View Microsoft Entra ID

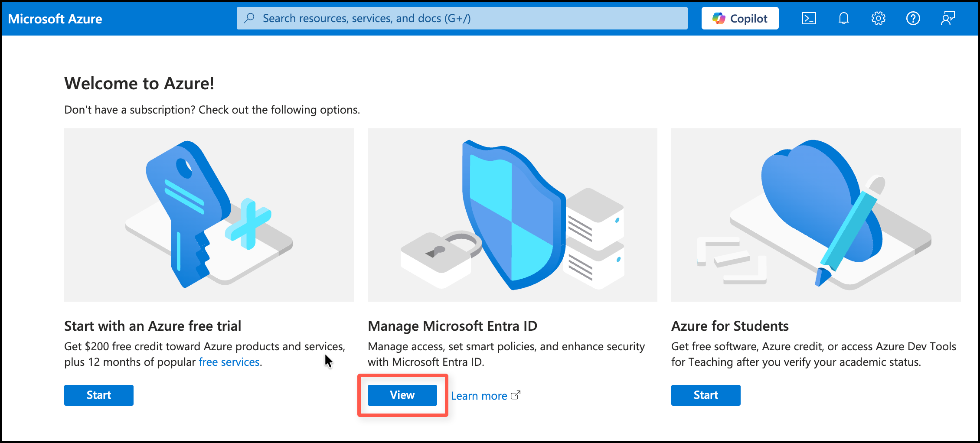coord(402,395)
